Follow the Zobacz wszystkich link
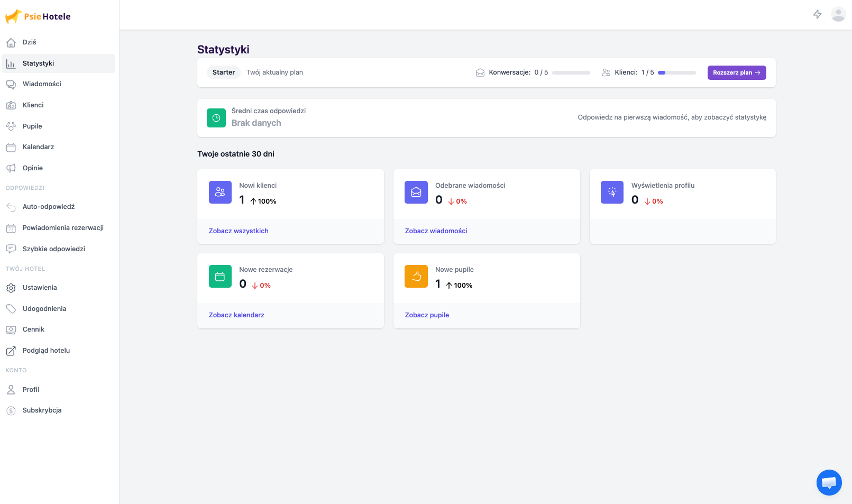This screenshot has width=852, height=504. pyautogui.click(x=239, y=231)
